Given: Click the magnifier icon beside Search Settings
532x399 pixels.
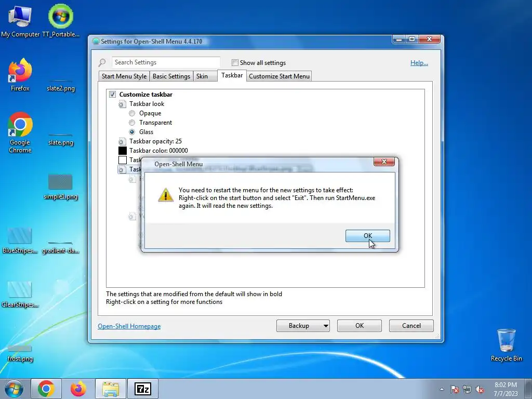Looking at the screenshot, I should point(102,63).
